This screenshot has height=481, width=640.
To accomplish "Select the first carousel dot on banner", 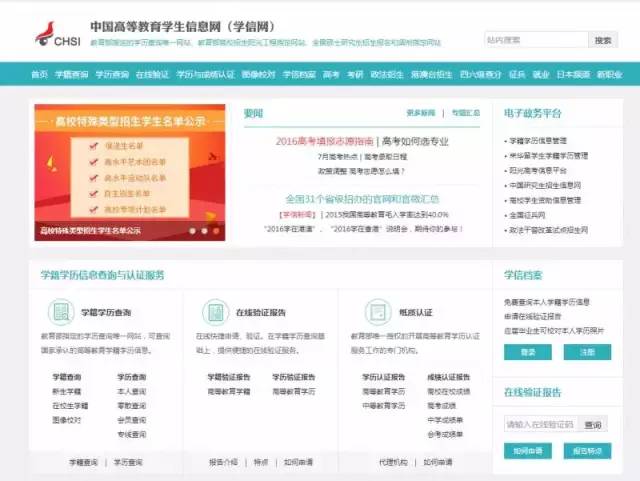I will (x=193, y=231).
